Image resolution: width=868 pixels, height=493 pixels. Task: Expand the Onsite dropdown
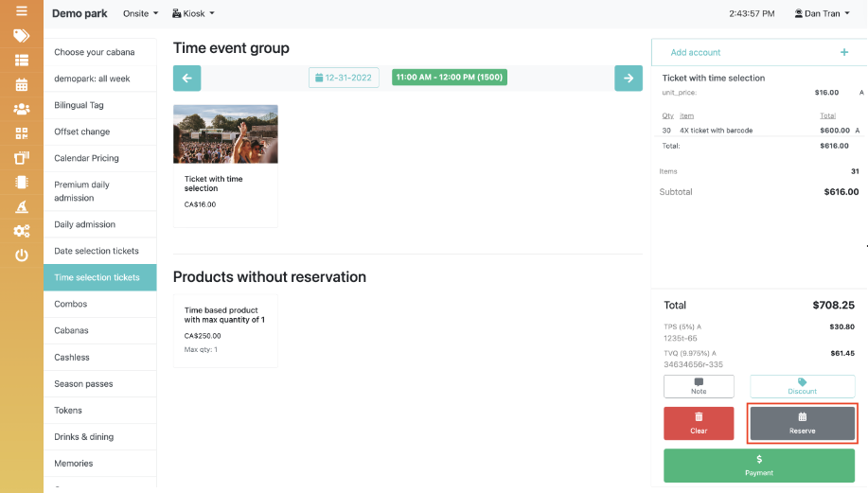[x=140, y=14]
